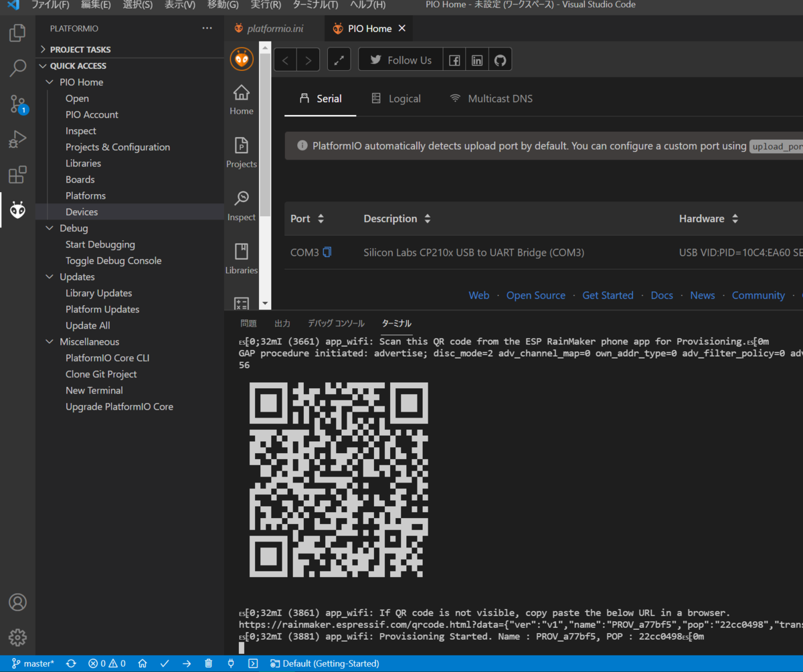Open the Facebook icon link
The height and width of the screenshot is (672, 803).
(x=454, y=60)
